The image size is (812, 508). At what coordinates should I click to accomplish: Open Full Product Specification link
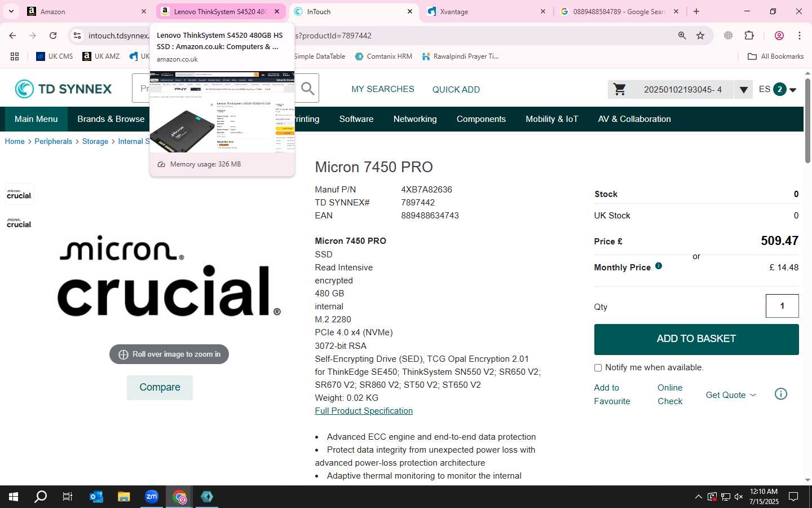point(364,411)
